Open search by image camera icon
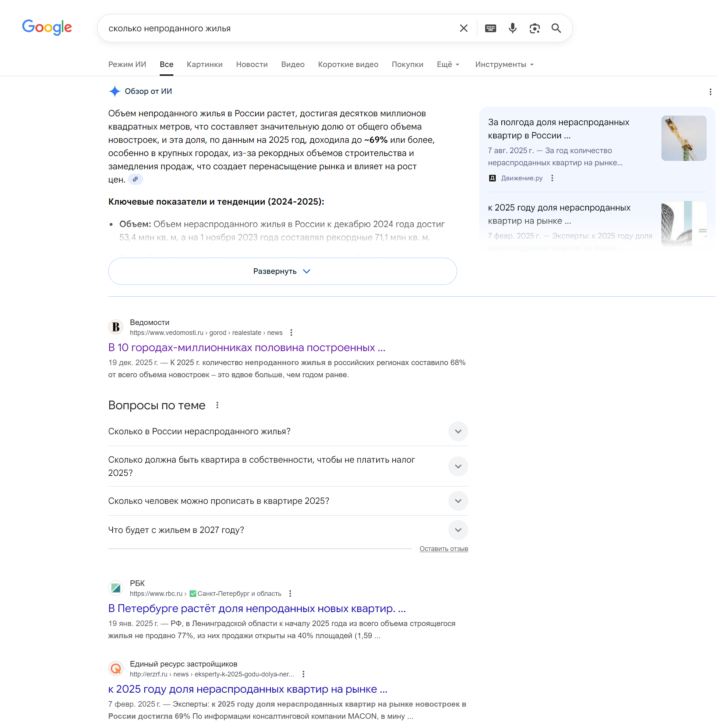The image size is (717, 728). click(534, 28)
